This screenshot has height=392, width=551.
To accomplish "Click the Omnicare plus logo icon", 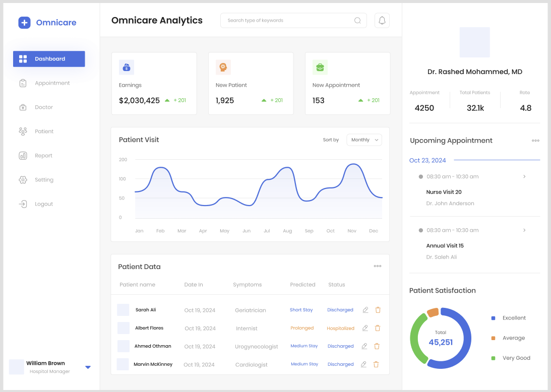I will pos(25,23).
